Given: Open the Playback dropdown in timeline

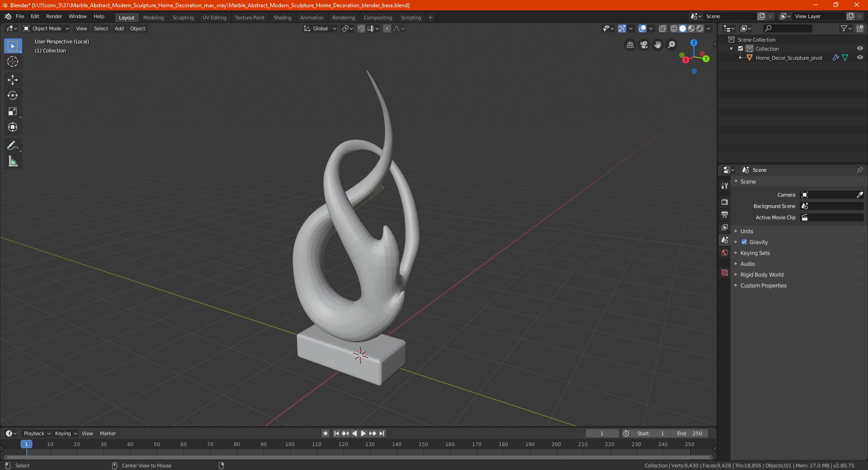Looking at the screenshot, I should 37,433.
